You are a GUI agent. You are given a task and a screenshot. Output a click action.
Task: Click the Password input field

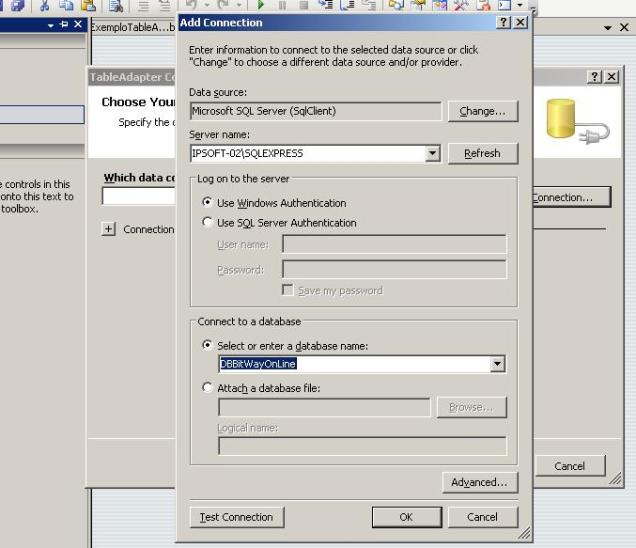pos(394,269)
